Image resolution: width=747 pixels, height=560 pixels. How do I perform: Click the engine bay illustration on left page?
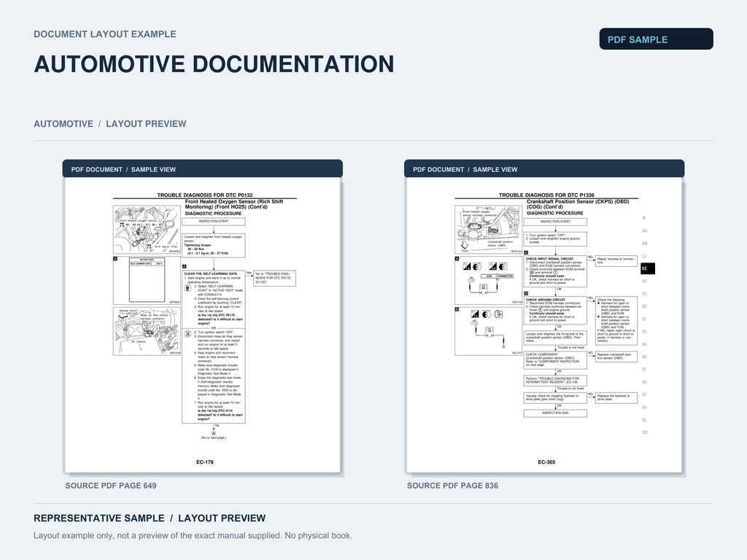(147, 230)
